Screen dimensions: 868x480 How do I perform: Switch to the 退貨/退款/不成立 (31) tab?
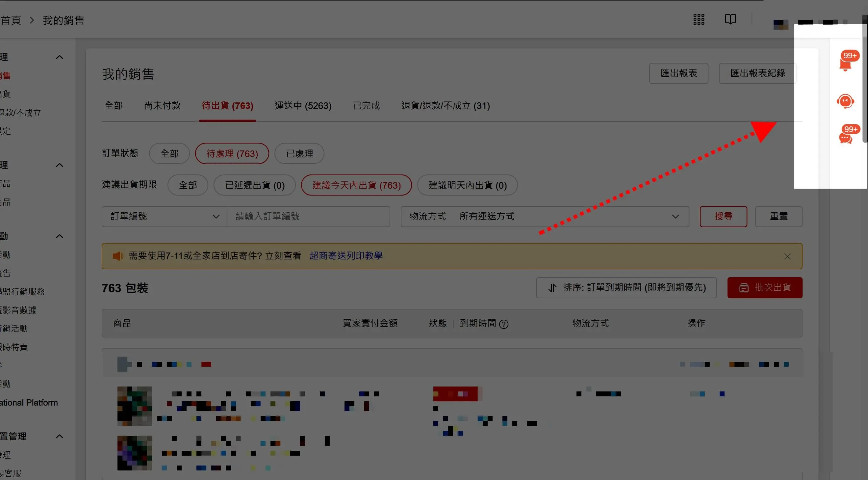click(x=445, y=106)
